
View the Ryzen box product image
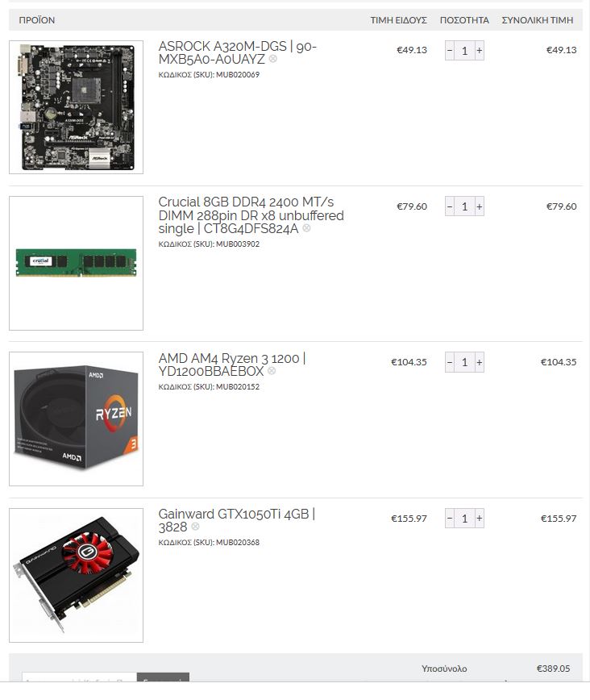(x=76, y=419)
